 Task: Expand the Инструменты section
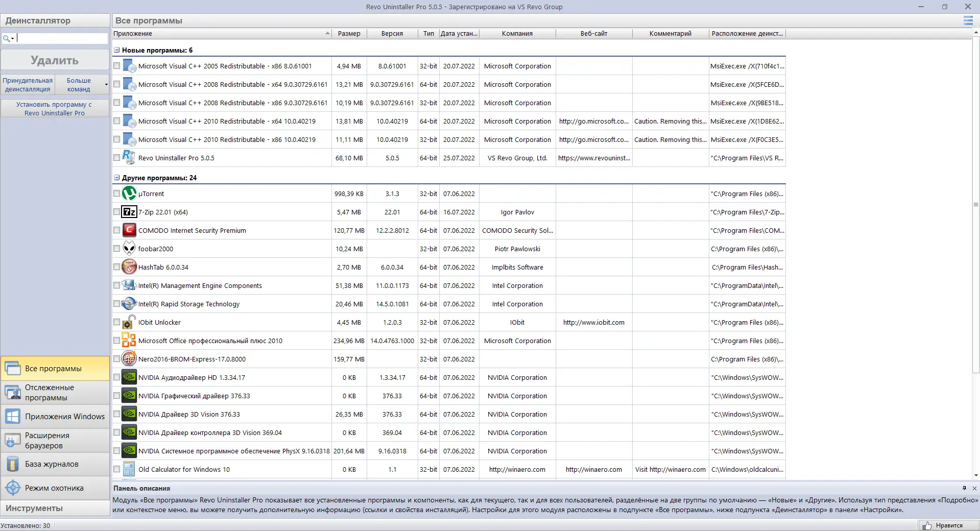point(55,508)
